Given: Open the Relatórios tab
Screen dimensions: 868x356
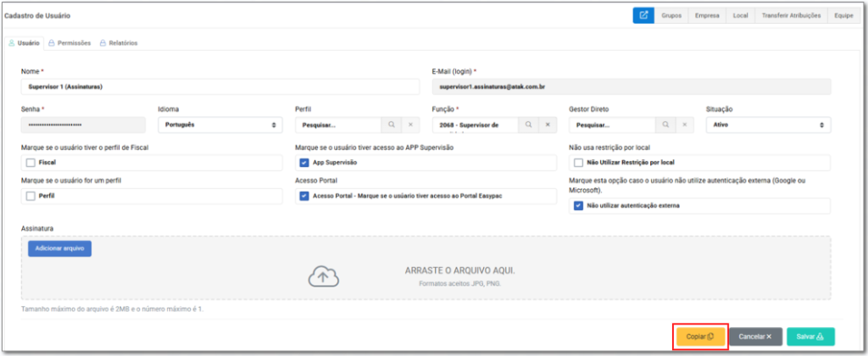Looking at the screenshot, I should [x=119, y=42].
